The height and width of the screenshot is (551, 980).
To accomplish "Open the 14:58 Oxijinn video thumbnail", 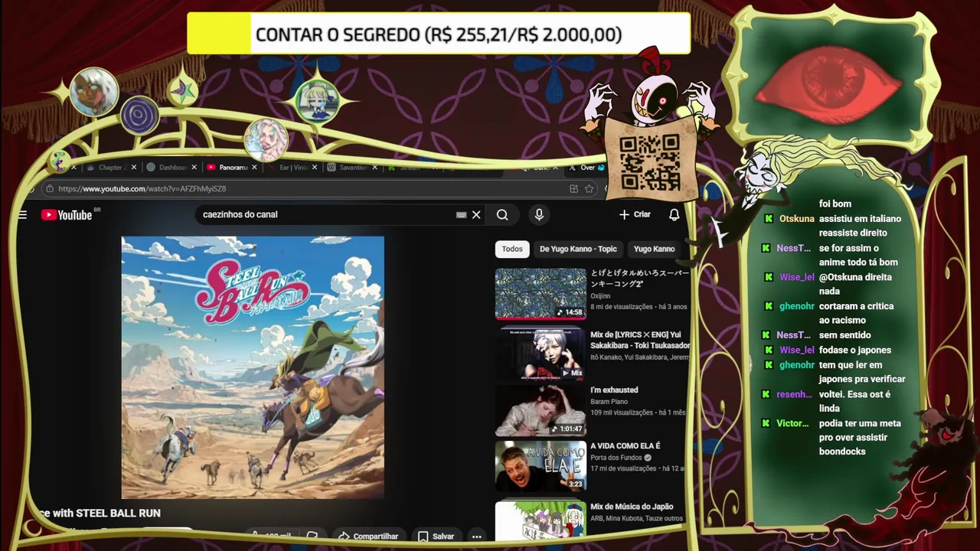I will [x=541, y=293].
